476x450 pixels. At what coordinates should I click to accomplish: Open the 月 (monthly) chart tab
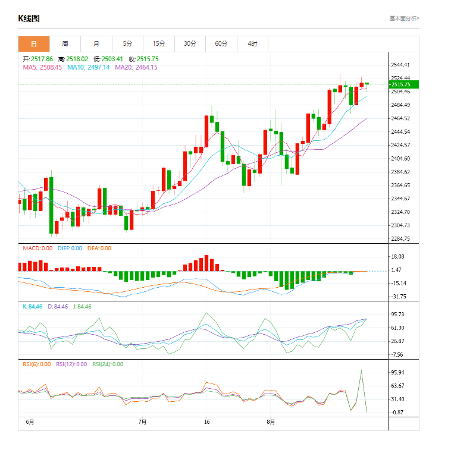96,44
